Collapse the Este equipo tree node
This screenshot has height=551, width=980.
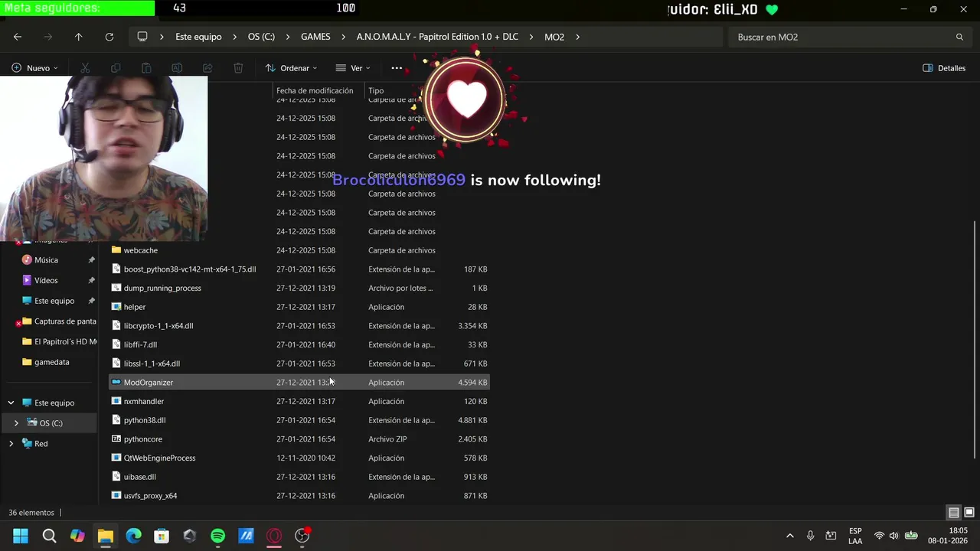pyautogui.click(x=11, y=403)
